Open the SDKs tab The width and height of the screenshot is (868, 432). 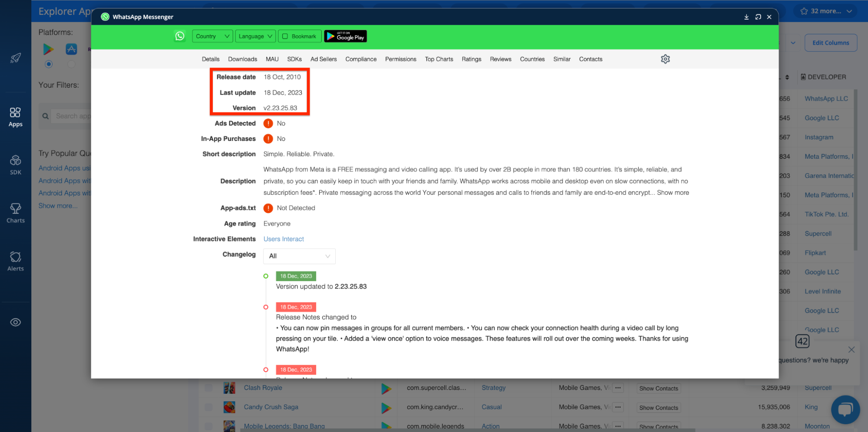(294, 59)
